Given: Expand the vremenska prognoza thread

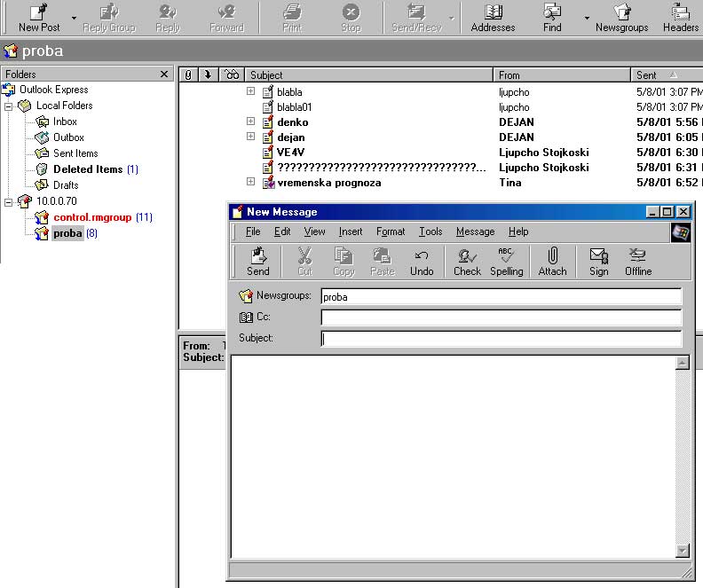Looking at the screenshot, I should click(250, 182).
